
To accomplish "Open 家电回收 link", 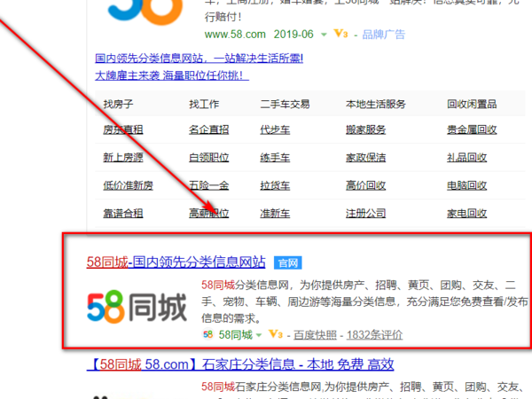I will click(x=467, y=214).
